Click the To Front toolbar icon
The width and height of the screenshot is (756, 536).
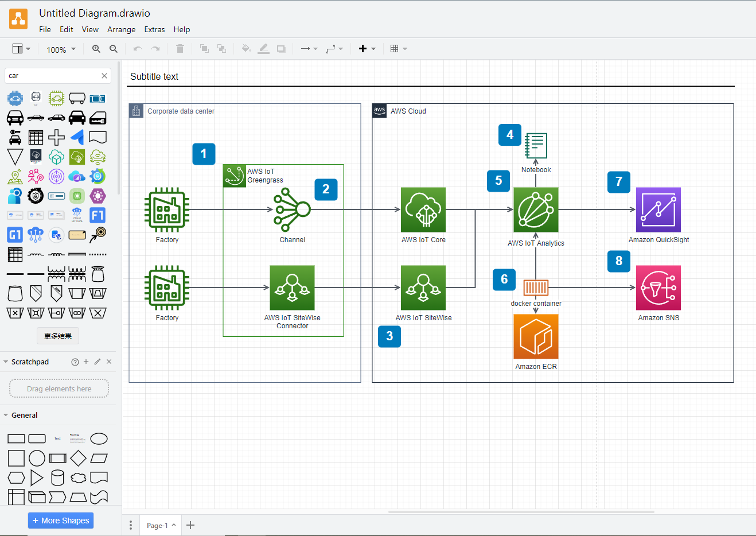204,49
